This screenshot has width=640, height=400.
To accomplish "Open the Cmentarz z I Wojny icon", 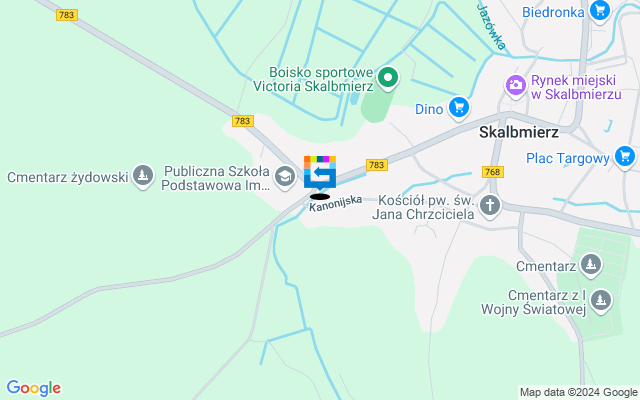I will pos(601,301).
